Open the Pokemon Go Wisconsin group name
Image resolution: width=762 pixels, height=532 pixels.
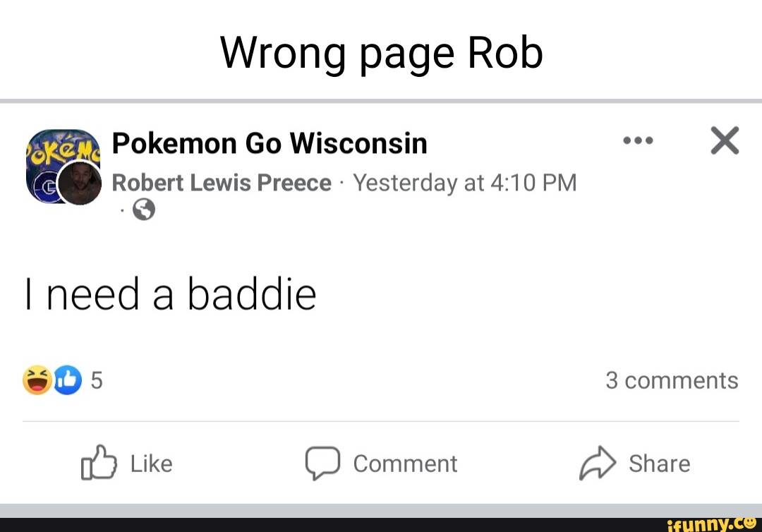click(270, 144)
